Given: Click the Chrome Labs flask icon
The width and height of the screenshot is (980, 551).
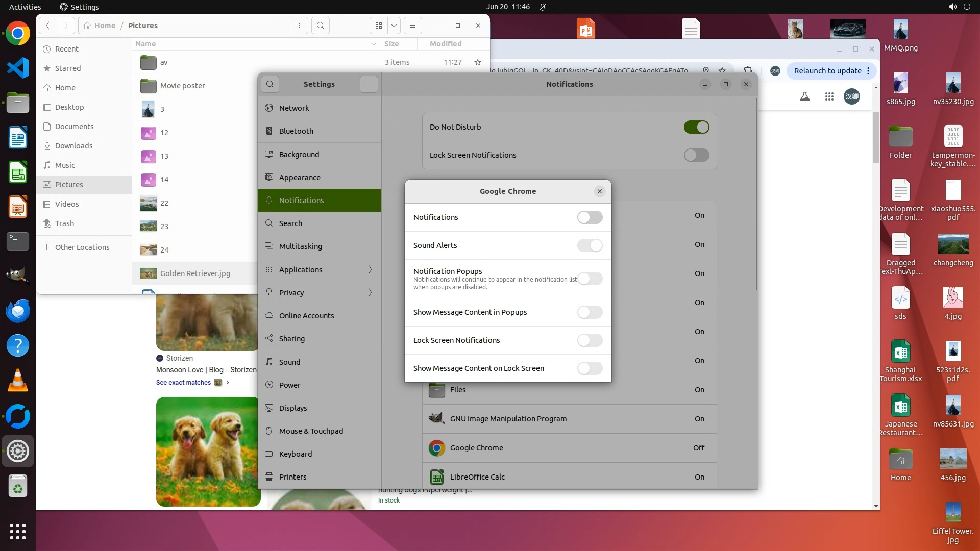Looking at the screenshot, I should [805, 96].
